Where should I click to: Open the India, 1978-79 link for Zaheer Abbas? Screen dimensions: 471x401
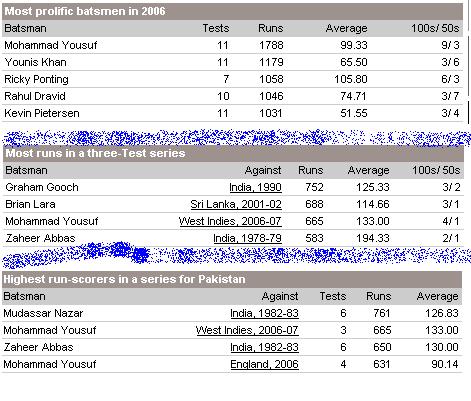pos(247,238)
